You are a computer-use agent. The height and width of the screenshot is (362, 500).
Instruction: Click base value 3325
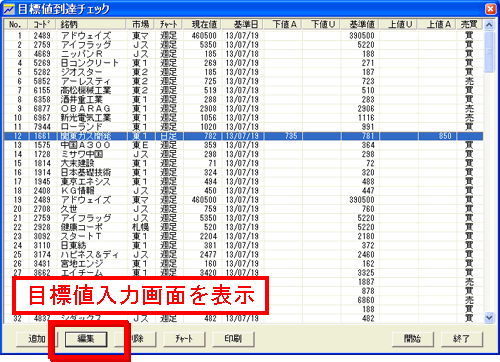point(366,273)
